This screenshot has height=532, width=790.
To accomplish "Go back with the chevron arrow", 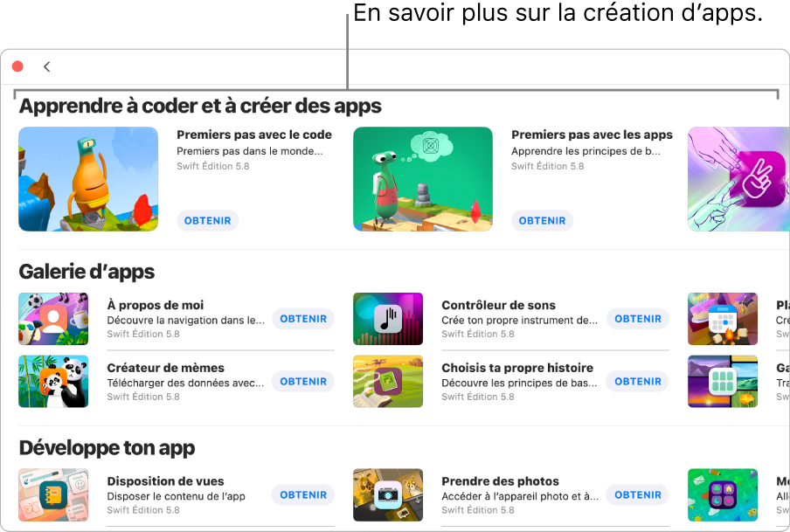I will click(47, 66).
